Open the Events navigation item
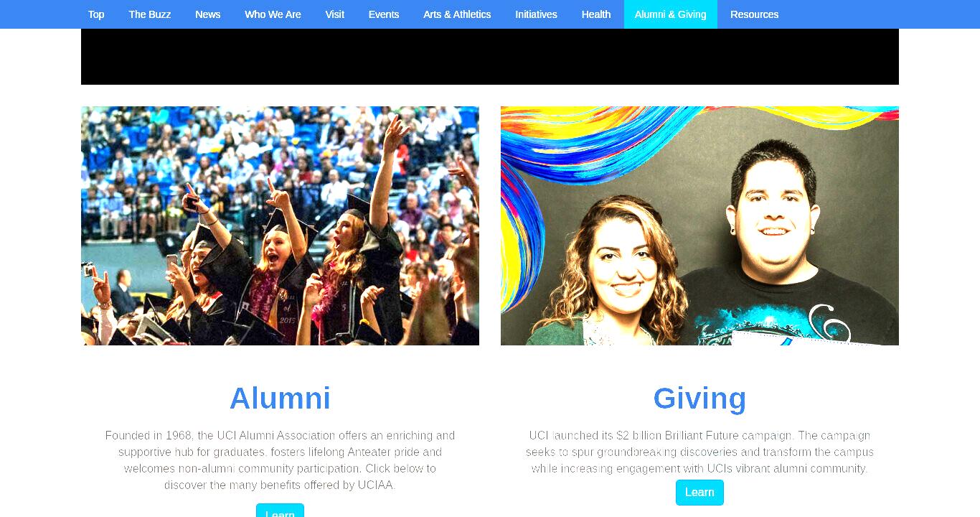980x517 pixels. (x=384, y=14)
